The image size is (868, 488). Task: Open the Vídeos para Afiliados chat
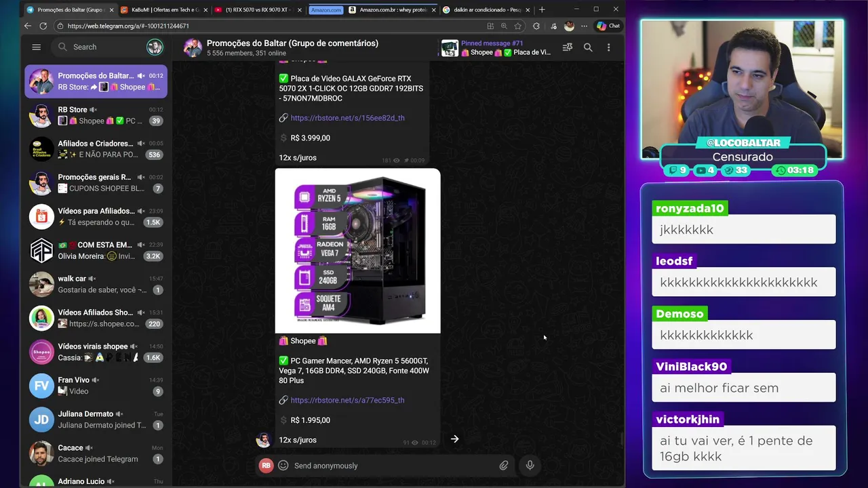point(96,217)
